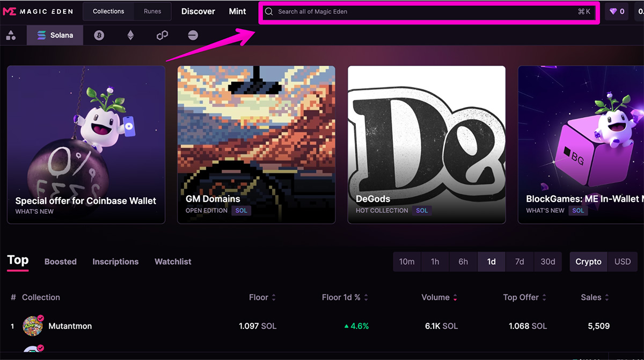Select the Boosted tab
This screenshot has height=360, width=644.
coord(61,262)
